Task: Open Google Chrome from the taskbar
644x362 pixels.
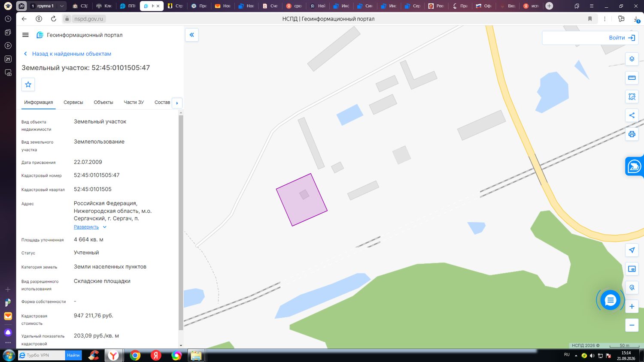Action: pos(135,356)
